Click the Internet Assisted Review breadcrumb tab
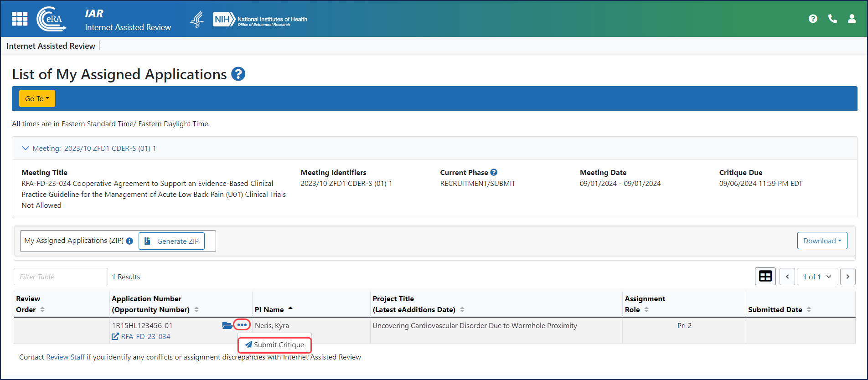This screenshot has height=380, width=868. 51,46
